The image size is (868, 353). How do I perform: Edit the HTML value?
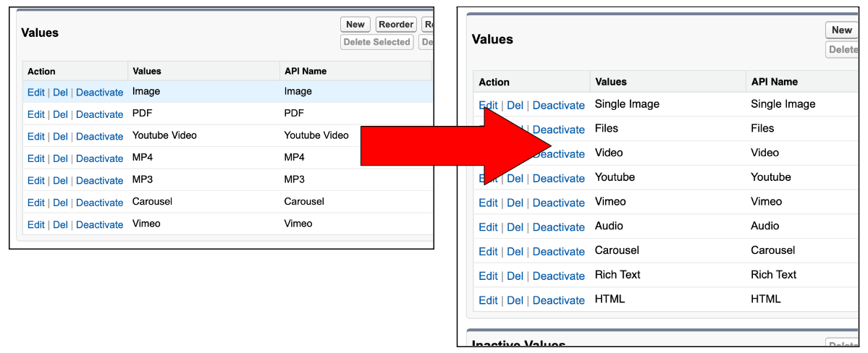(488, 300)
